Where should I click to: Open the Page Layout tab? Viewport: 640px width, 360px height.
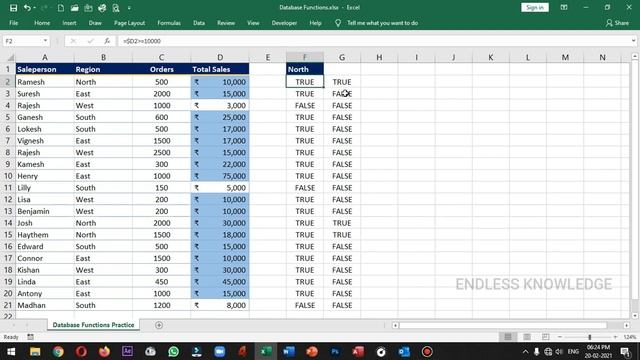(129, 23)
